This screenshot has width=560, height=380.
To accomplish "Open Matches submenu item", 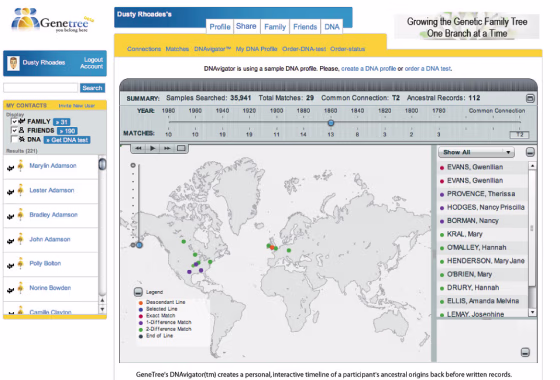I will tap(177, 49).
